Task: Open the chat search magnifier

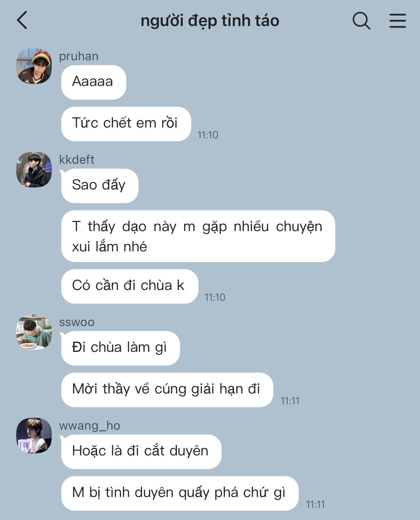Action: click(x=361, y=21)
